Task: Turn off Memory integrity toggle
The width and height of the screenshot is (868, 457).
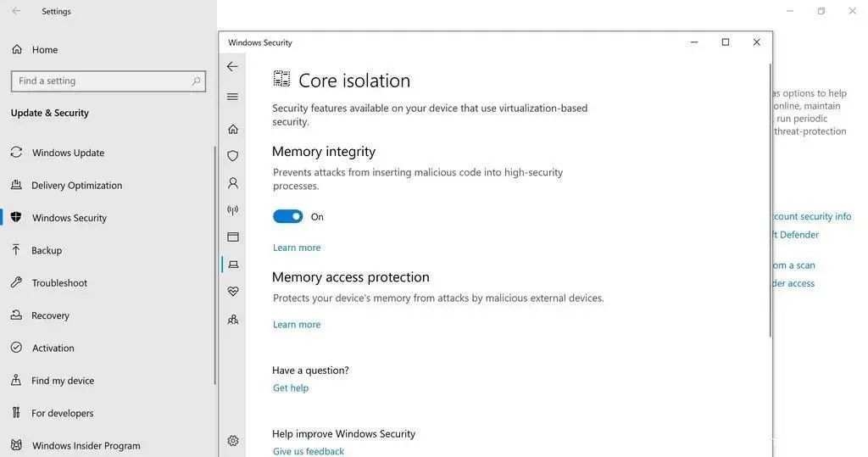Action: point(288,216)
